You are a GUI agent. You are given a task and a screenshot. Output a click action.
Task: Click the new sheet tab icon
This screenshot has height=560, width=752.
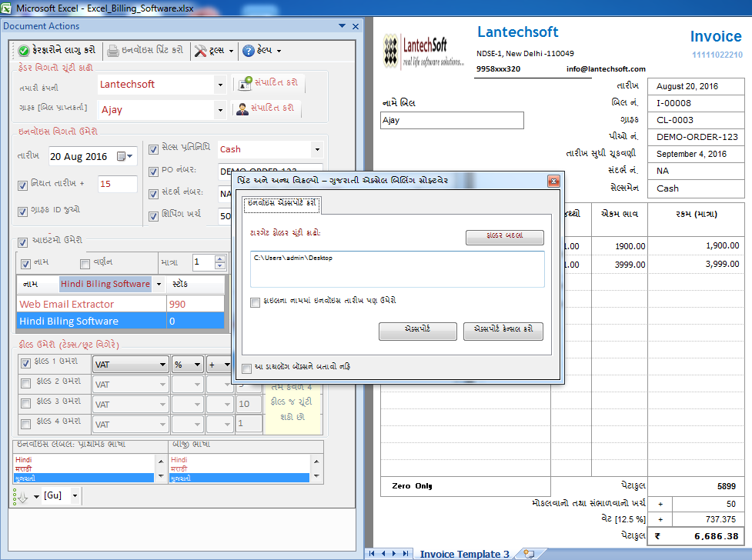tap(529, 554)
